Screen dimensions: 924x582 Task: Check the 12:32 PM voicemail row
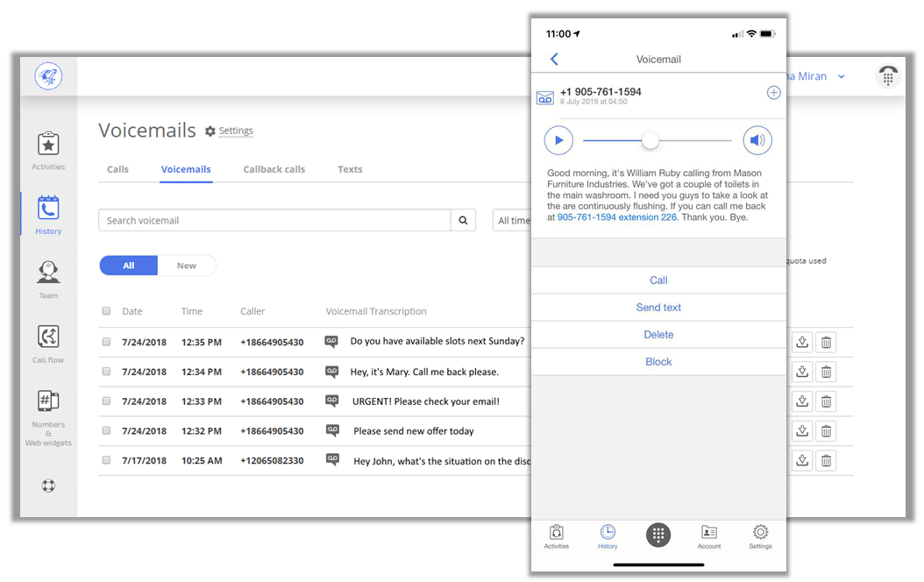106,430
